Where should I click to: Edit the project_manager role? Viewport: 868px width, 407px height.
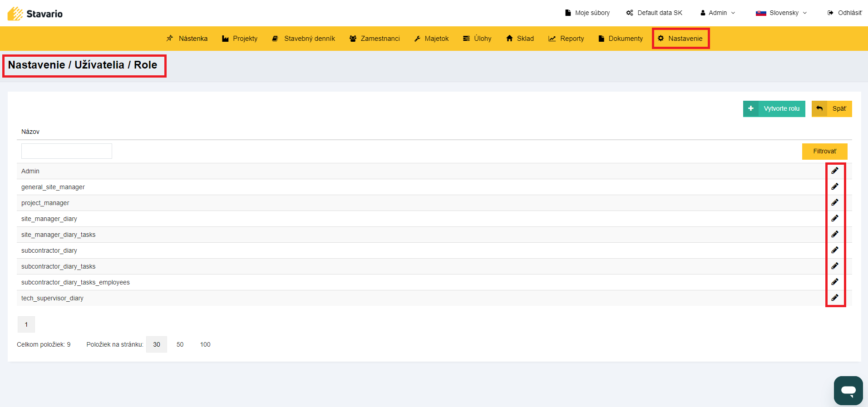click(835, 203)
